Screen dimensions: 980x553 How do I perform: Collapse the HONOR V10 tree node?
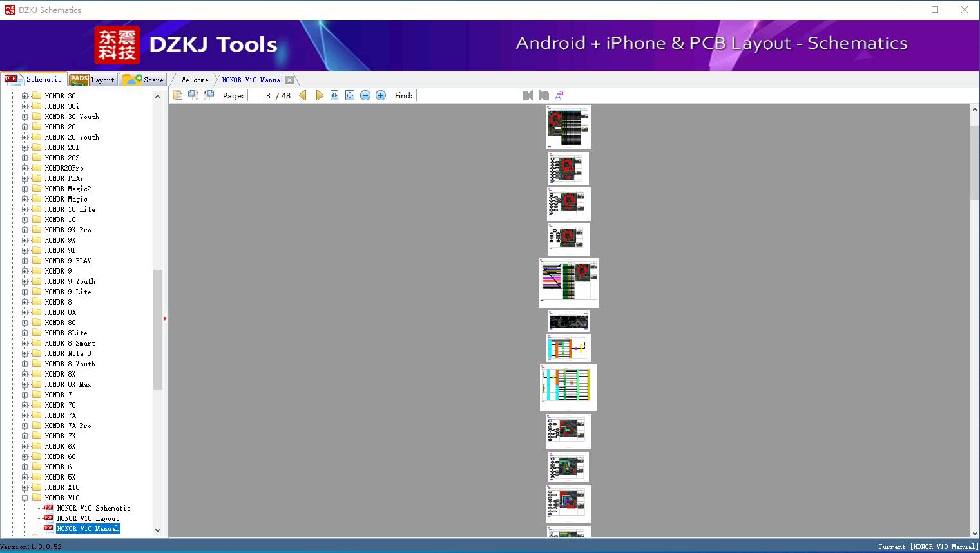(x=24, y=498)
